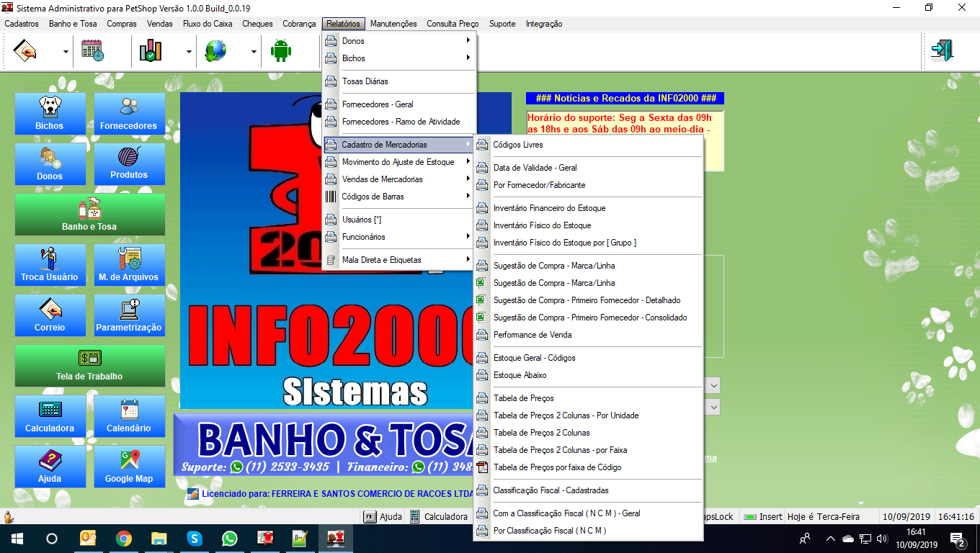Open the Calendário tile

coord(129,416)
